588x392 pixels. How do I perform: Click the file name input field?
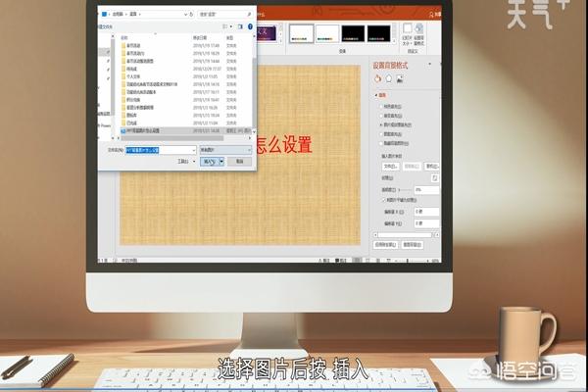coord(159,150)
